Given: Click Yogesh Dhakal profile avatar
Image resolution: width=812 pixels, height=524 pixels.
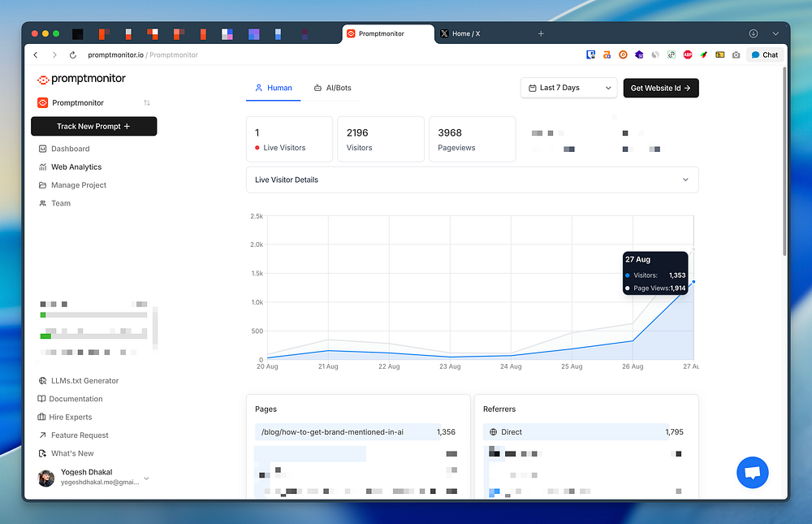Looking at the screenshot, I should pos(46,478).
